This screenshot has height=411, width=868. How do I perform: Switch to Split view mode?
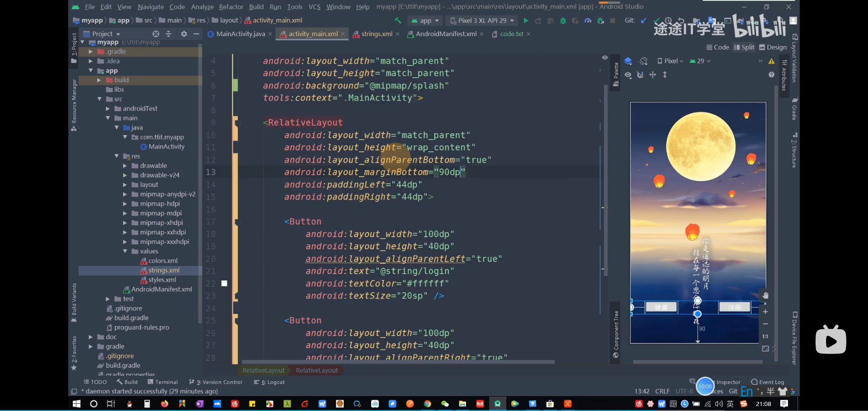(744, 47)
